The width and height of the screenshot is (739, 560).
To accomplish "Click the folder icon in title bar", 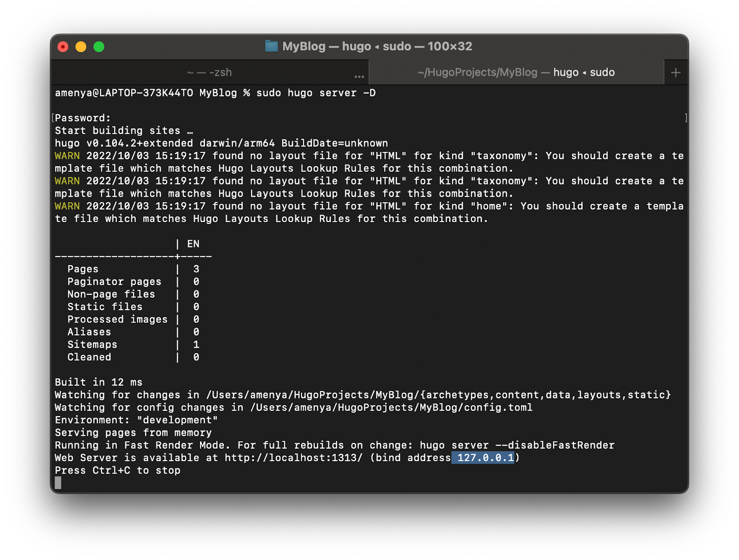I will pos(272,46).
